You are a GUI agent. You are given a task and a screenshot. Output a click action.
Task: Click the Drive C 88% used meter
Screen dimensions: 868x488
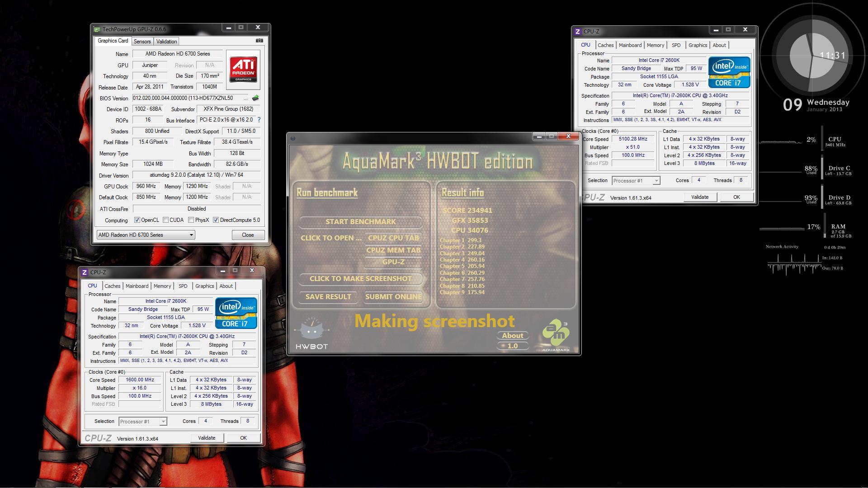(806, 170)
